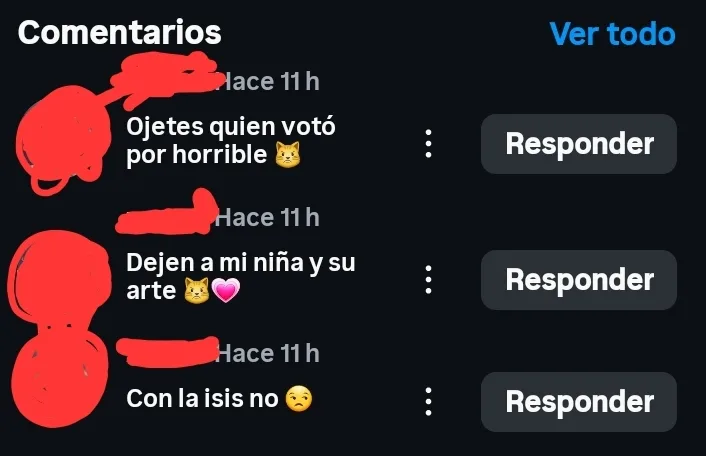The image size is (706, 456).
Task: Tap the pouting cat emoji after 'por horrible'
Action: 288,155
